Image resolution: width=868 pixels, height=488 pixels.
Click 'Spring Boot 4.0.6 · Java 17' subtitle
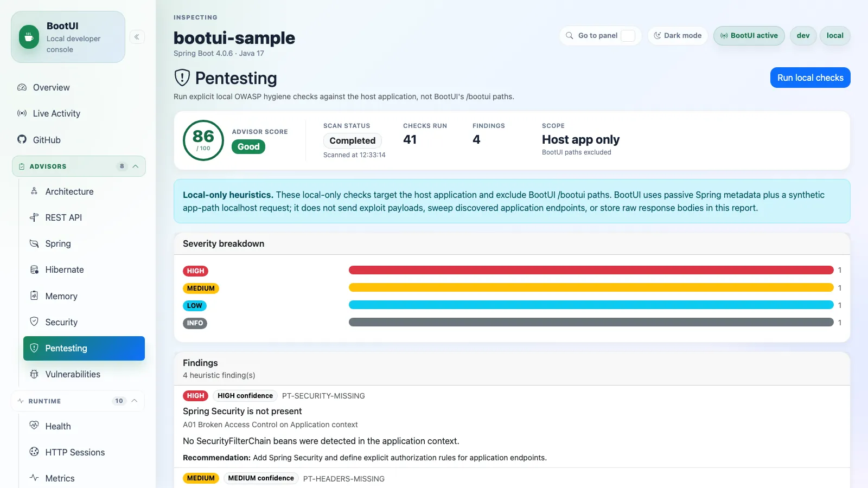219,53
